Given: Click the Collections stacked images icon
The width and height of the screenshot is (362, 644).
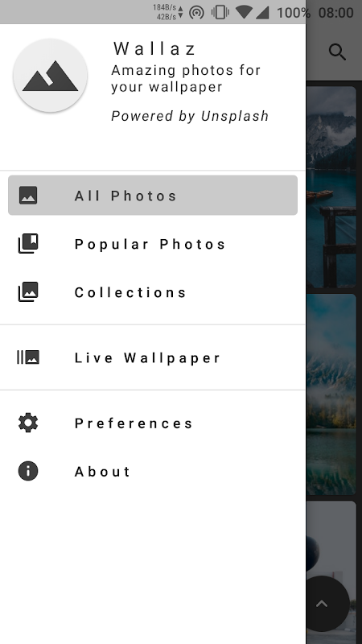Looking at the screenshot, I should point(28,292).
